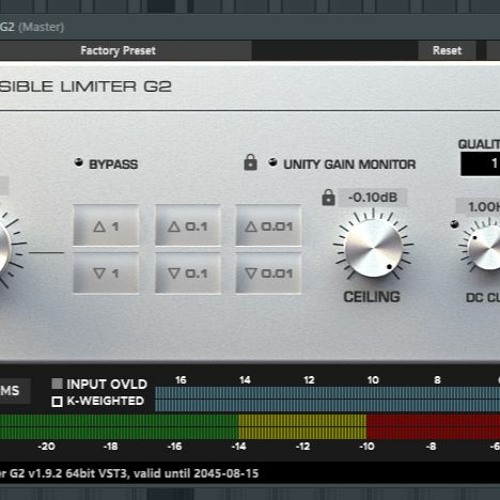
Task: Enable the Unity Gain Monitor LED
Action: tap(273, 162)
